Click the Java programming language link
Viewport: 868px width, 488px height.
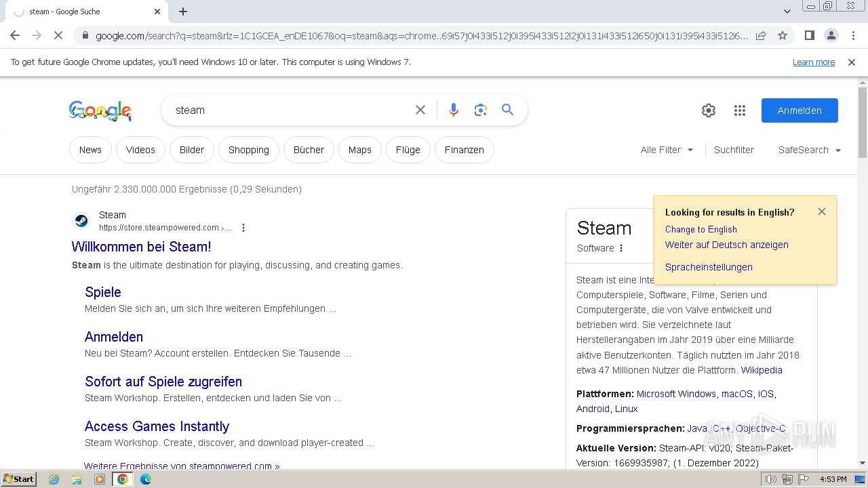[x=697, y=428]
